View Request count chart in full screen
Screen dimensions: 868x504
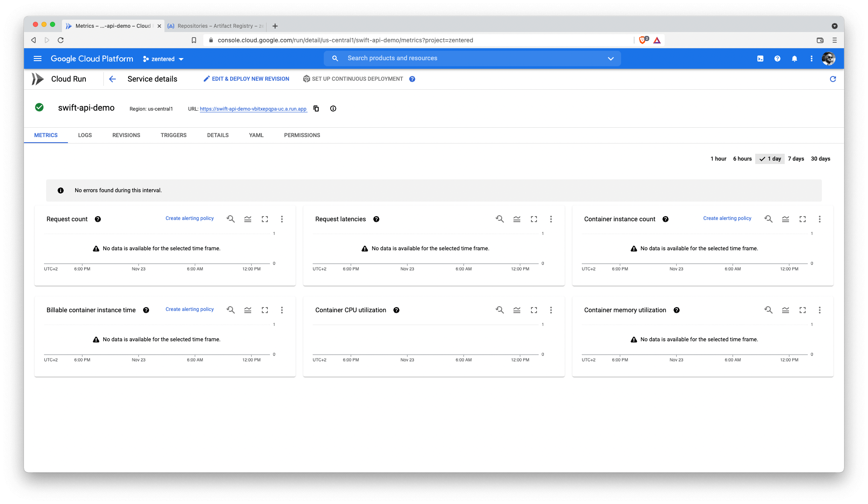tap(265, 219)
